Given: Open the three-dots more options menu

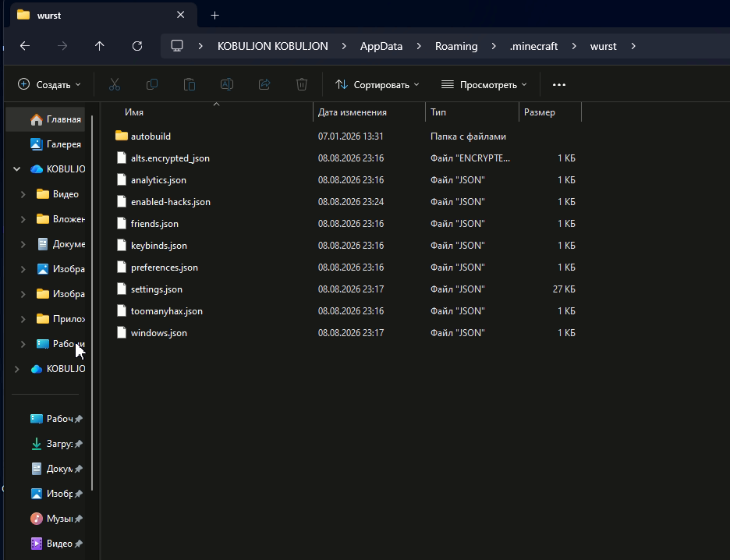Looking at the screenshot, I should 558,85.
